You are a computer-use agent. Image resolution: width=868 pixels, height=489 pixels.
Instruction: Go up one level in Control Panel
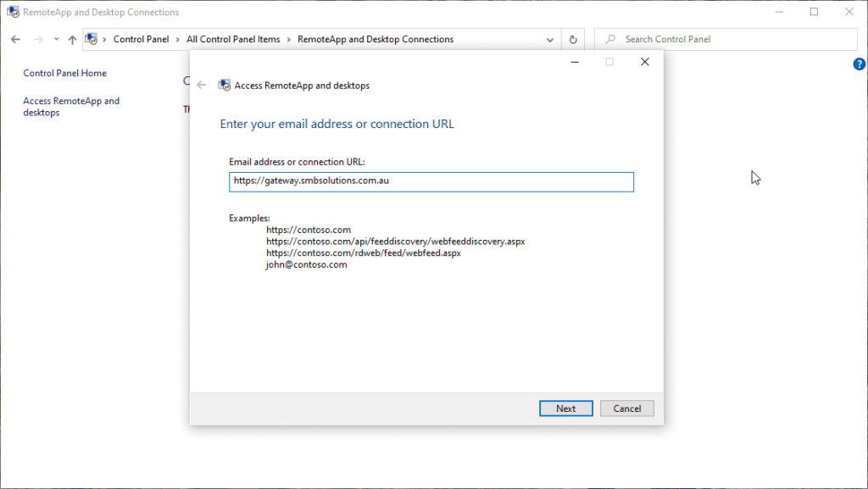point(72,40)
